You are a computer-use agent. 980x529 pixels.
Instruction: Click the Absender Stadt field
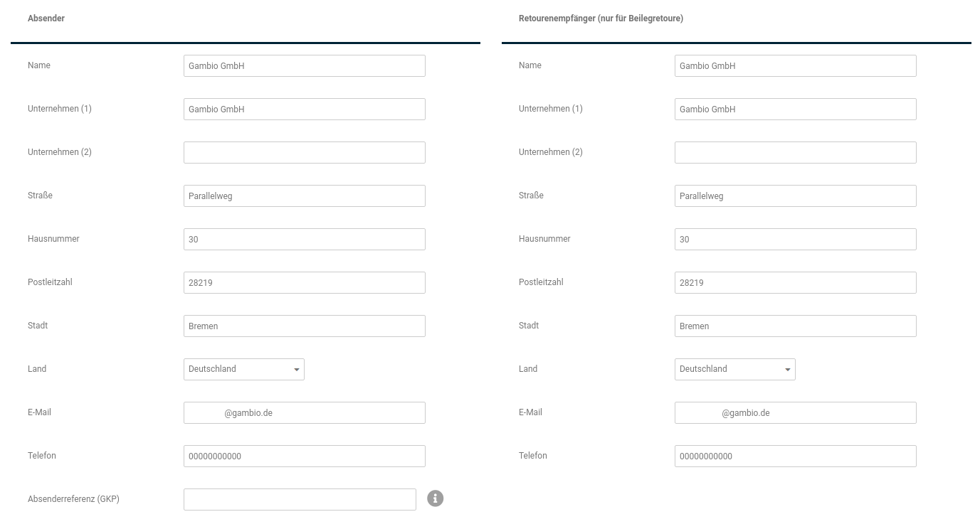[305, 326]
